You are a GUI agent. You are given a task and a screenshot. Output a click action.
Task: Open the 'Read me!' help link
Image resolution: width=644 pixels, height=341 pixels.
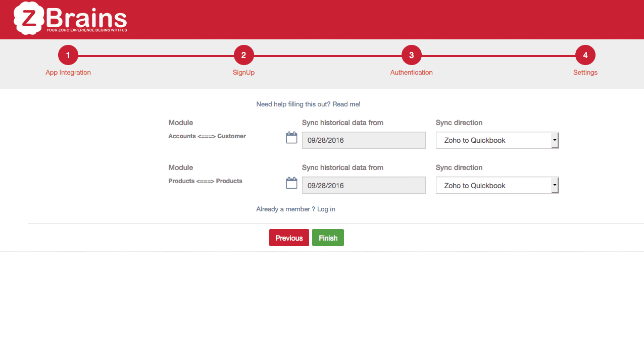[x=346, y=104]
